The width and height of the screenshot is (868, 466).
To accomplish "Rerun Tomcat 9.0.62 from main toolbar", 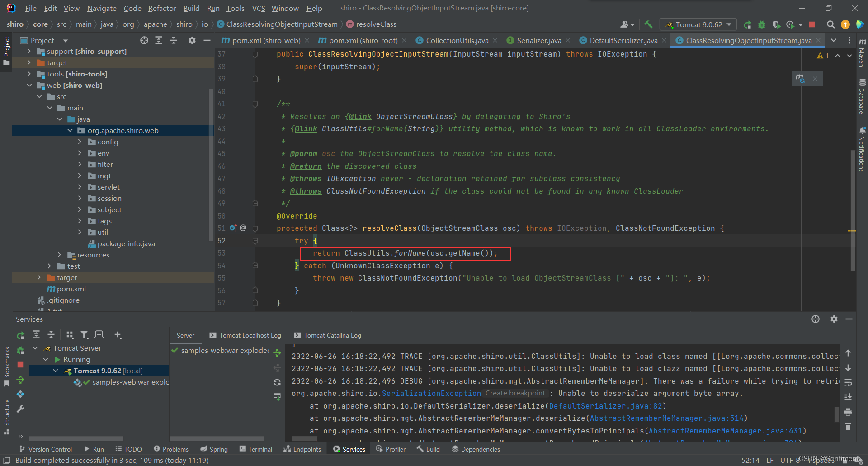I will click(747, 24).
